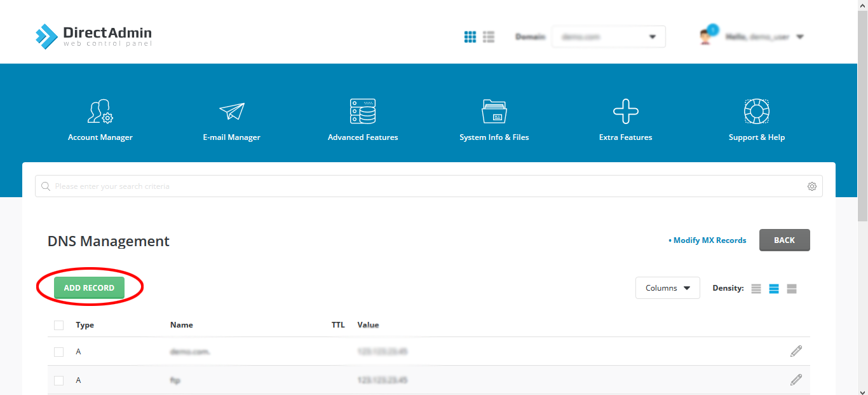The image size is (868, 395).
Task: Select the demo.com. record checkbox
Action: (x=59, y=352)
